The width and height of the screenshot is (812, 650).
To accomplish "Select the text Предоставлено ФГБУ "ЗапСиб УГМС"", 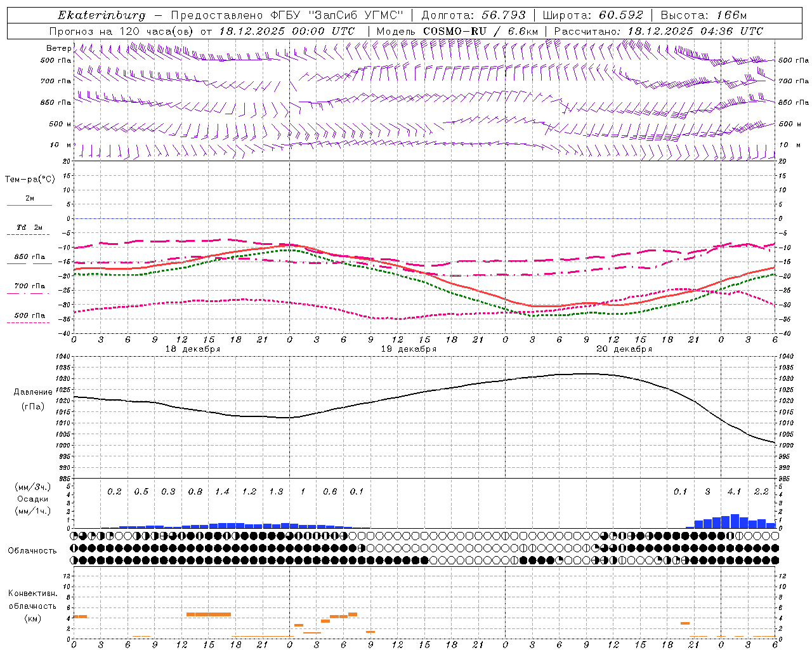I will coord(287,15).
